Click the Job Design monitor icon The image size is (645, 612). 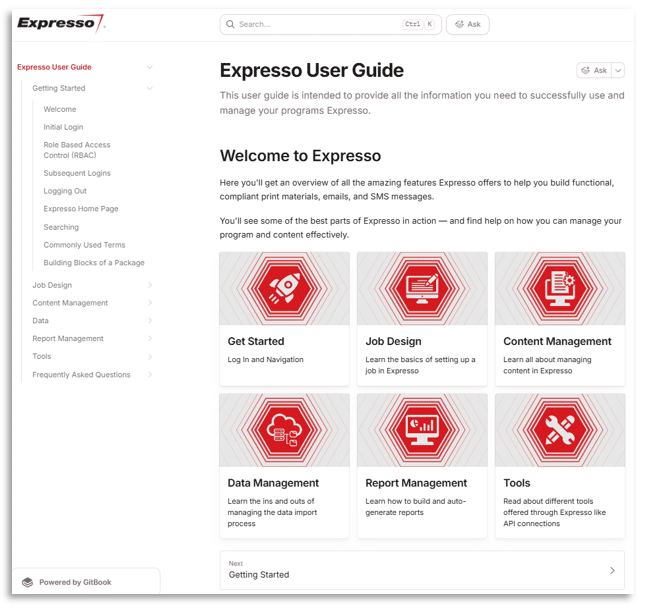tap(422, 288)
